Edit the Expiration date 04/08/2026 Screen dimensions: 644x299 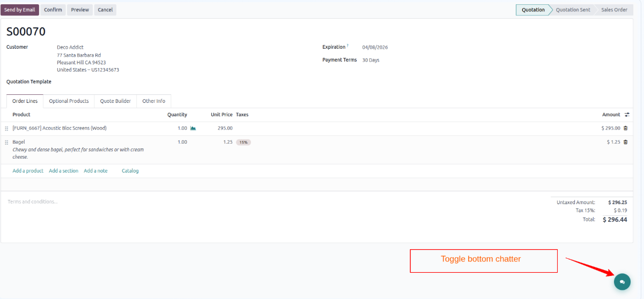point(375,47)
